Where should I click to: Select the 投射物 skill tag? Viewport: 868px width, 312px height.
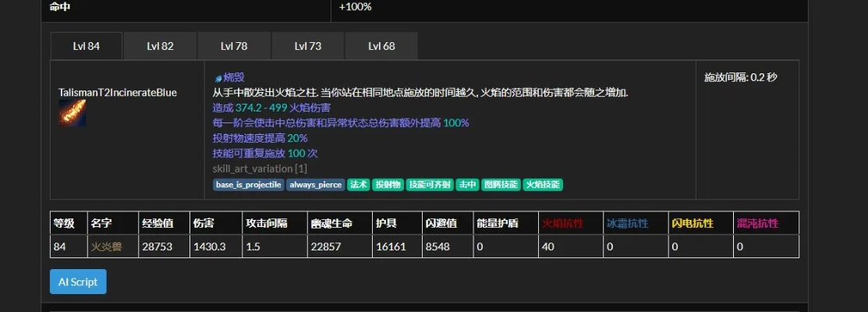point(388,185)
